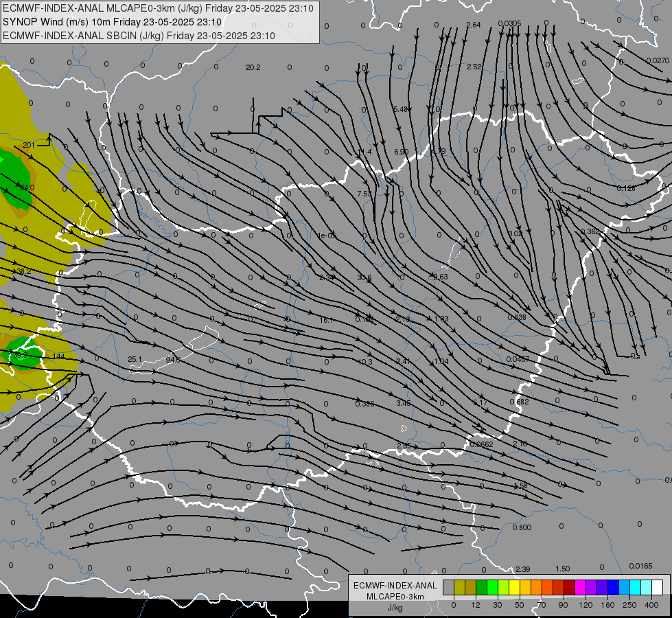Pick the orange legend swatch left of 70
This screenshot has width=672, height=618.
click(x=537, y=588)
